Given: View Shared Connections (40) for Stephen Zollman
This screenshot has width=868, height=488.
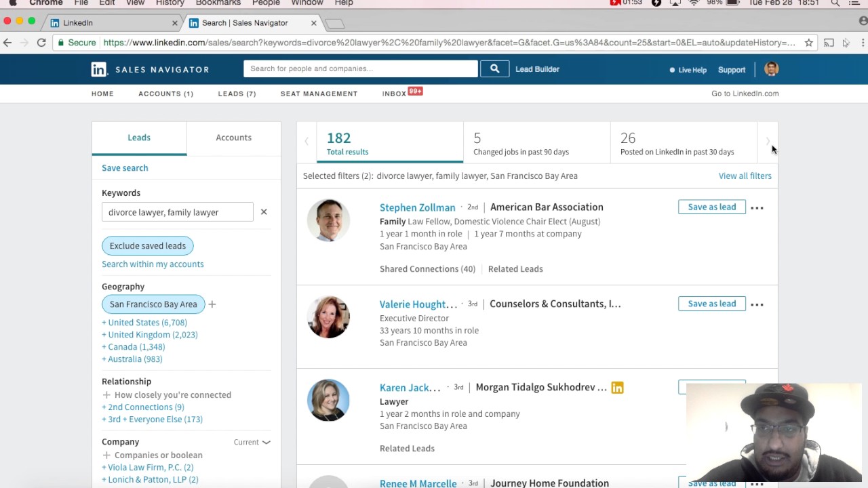Looking at the screenshot, I should pos(427,269).
